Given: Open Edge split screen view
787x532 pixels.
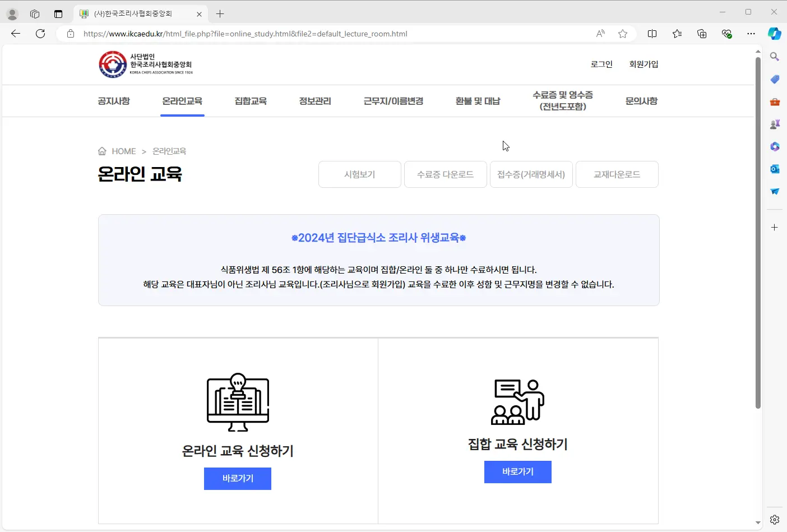Looking at the screenshot, I should pos(652,34).
